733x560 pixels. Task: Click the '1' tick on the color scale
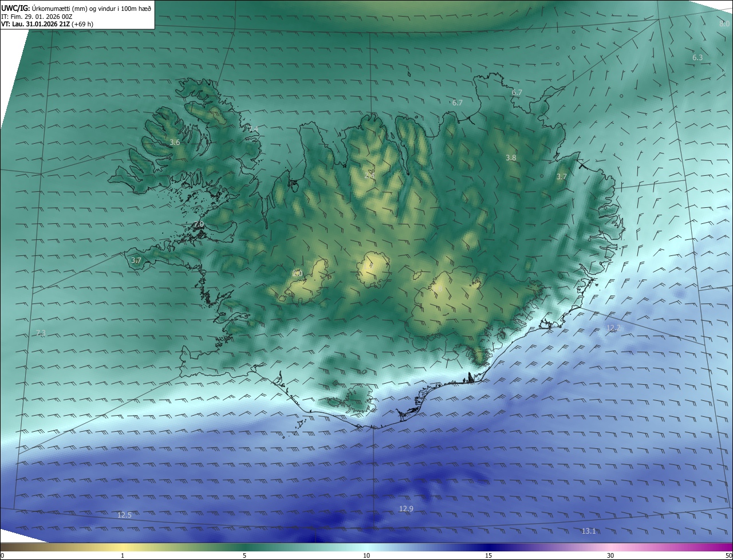(123, 555)
